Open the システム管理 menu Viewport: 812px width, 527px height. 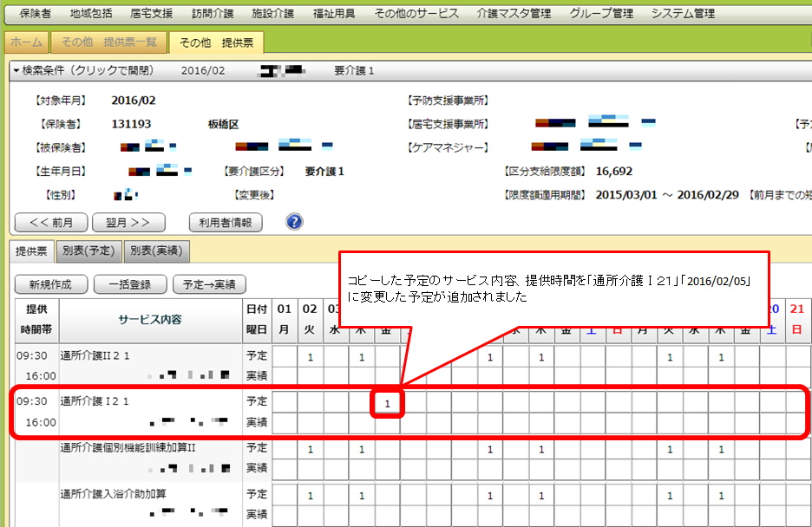click(x=683, y=14)
